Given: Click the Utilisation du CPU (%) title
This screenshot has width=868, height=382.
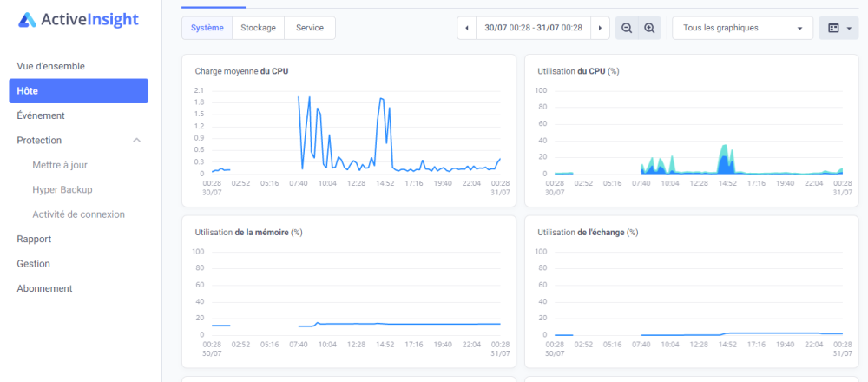Looking at the screenshot, I should coord(578,71).
